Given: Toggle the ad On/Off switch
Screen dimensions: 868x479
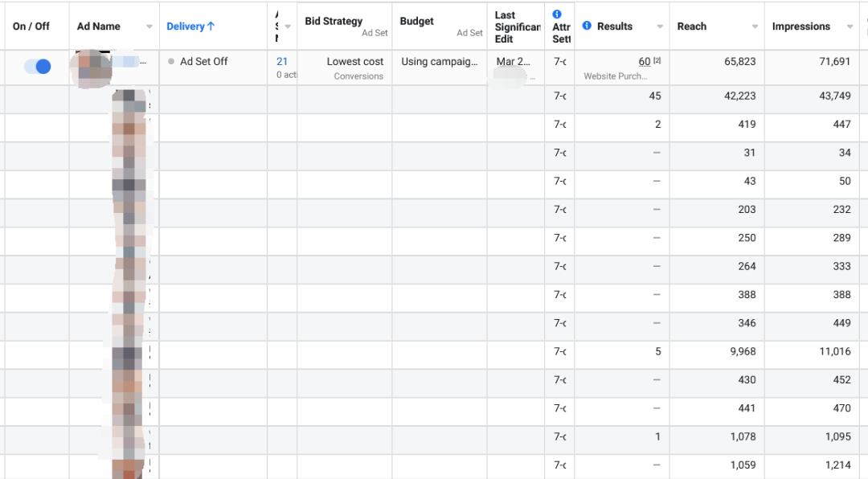Looking at the screenshot, I should 37,67.
